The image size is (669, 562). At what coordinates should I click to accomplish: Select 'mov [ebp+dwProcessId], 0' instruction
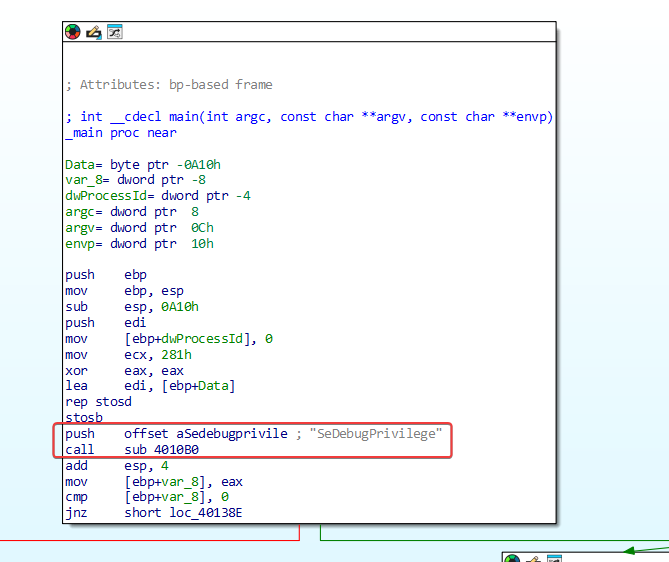coord(169,339)
